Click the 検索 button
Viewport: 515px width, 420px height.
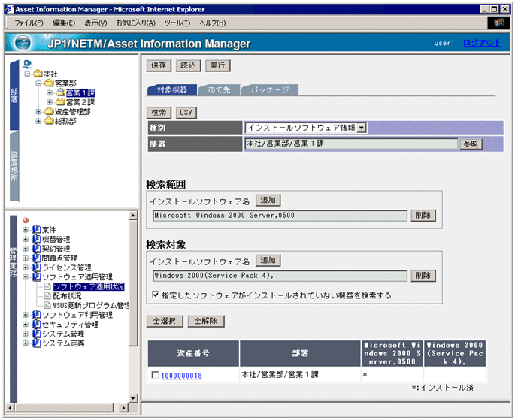(159, 113)
